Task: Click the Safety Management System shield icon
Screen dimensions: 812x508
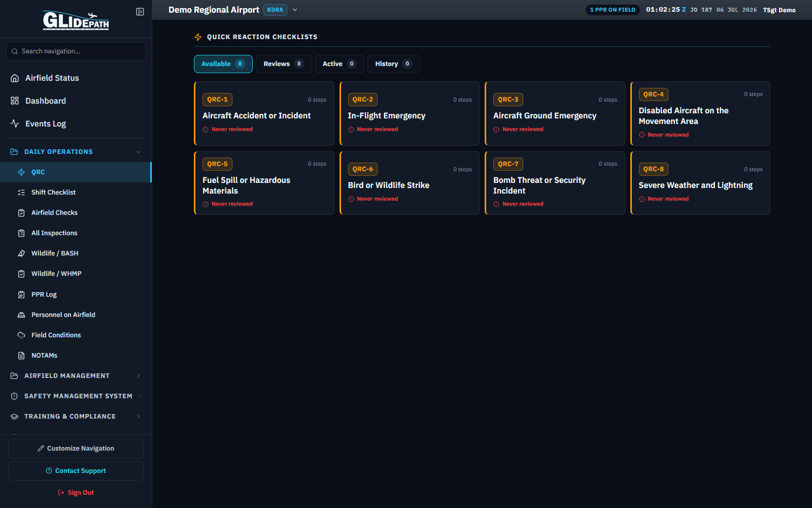Action: coord(14,396)
